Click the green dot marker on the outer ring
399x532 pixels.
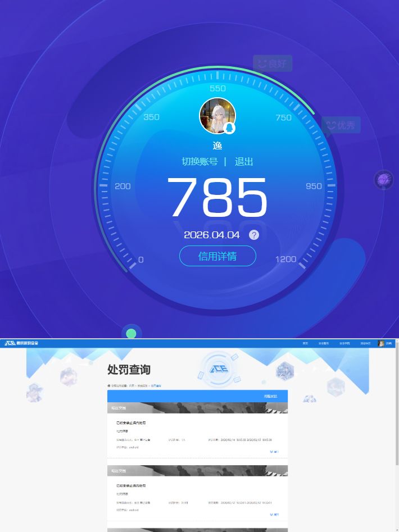(131, 334)
